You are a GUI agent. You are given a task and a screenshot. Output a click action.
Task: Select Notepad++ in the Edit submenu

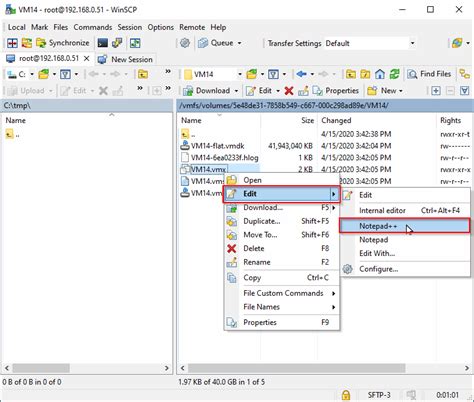pos(405,226)
